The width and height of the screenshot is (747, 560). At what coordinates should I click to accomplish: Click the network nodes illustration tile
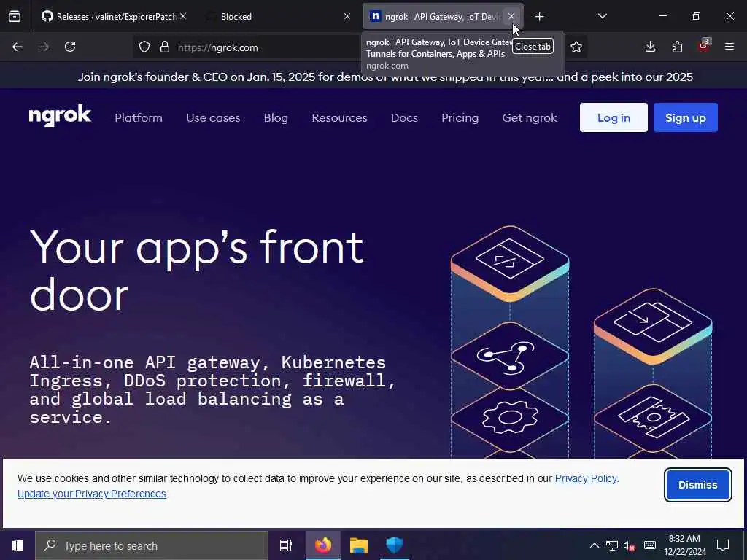coord(510,356)
